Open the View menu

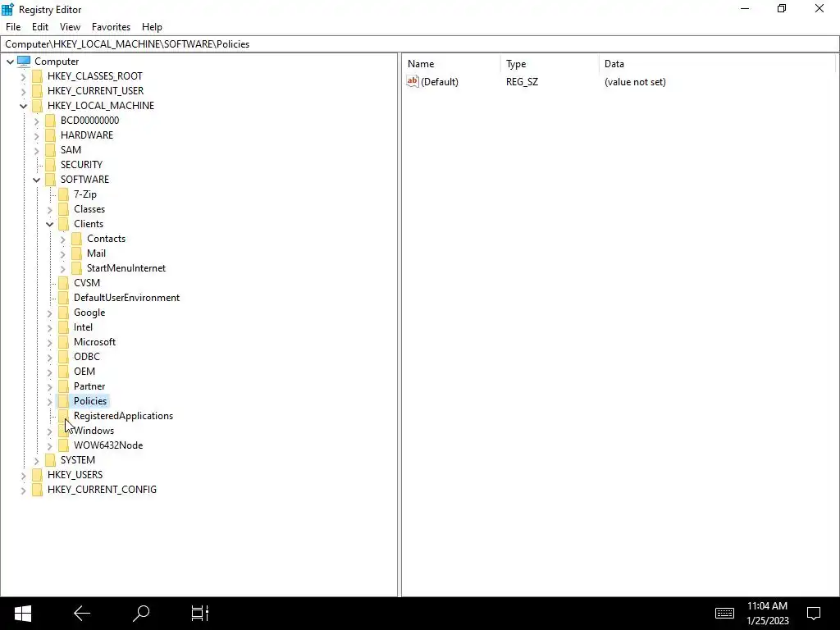click(x=70, y=27)
